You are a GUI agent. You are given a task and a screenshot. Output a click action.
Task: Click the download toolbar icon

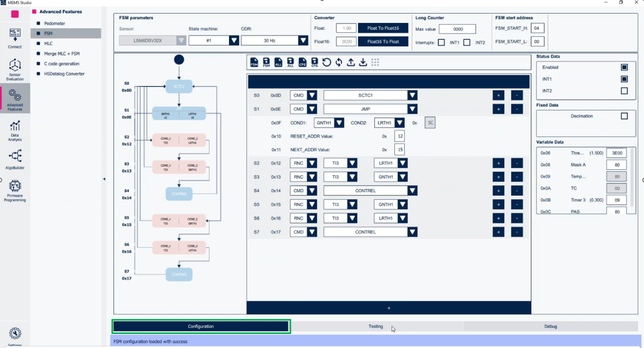coord(362,62)
